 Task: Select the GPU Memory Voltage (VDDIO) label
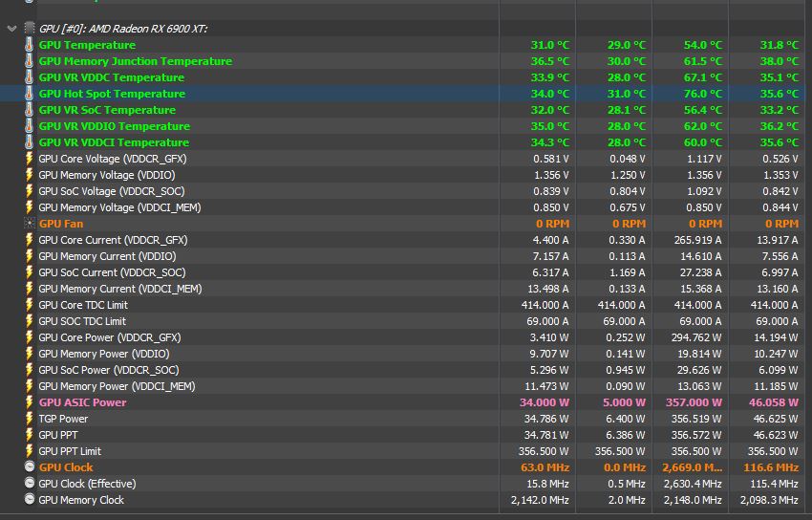107,175
